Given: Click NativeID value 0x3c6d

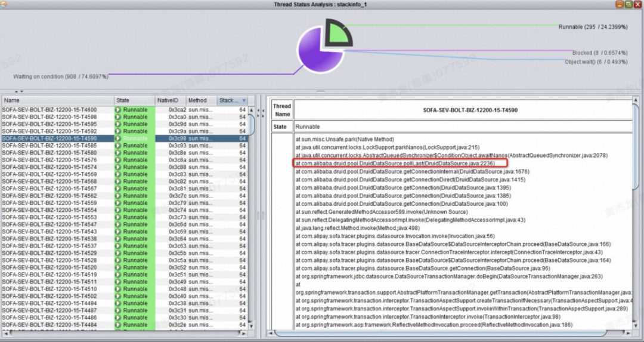Looking at the screenshot, I should [x=178, y=224].
